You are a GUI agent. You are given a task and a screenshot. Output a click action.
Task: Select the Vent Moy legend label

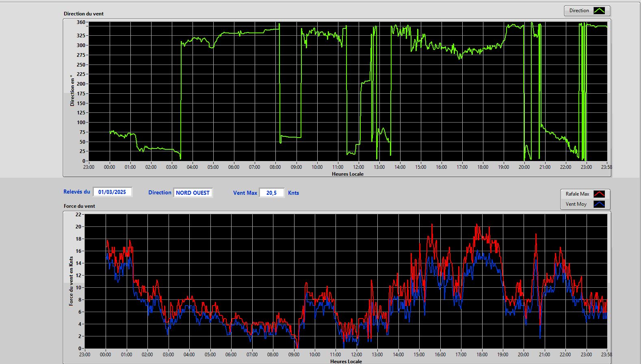(x=576, y=204)
